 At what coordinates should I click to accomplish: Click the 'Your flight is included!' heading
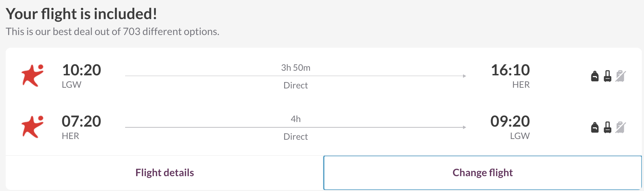81,14
